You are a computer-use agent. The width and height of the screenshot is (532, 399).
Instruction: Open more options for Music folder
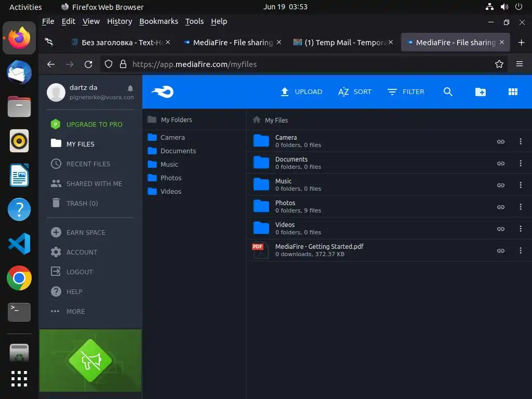pyautogui.click(x=521, y=185)
